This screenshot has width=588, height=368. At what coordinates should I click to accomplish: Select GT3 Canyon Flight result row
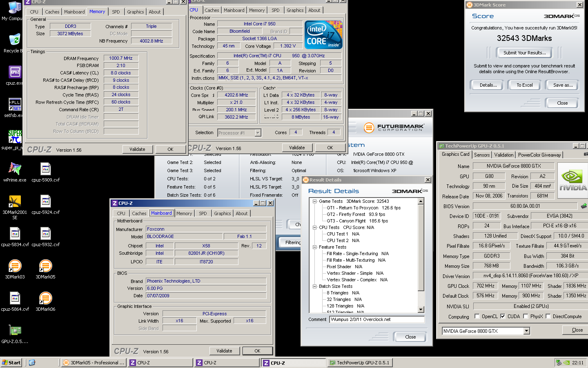[357, 221]
